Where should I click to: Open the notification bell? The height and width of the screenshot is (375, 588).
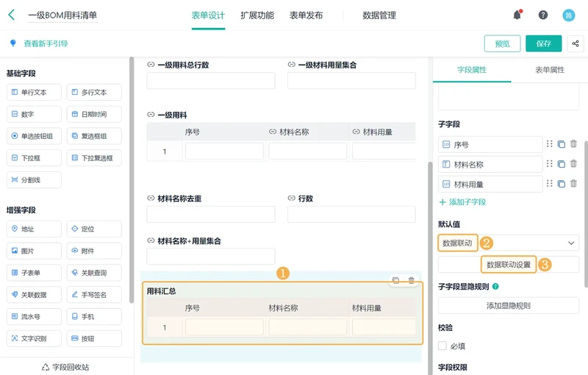click(x=517, y=15)
